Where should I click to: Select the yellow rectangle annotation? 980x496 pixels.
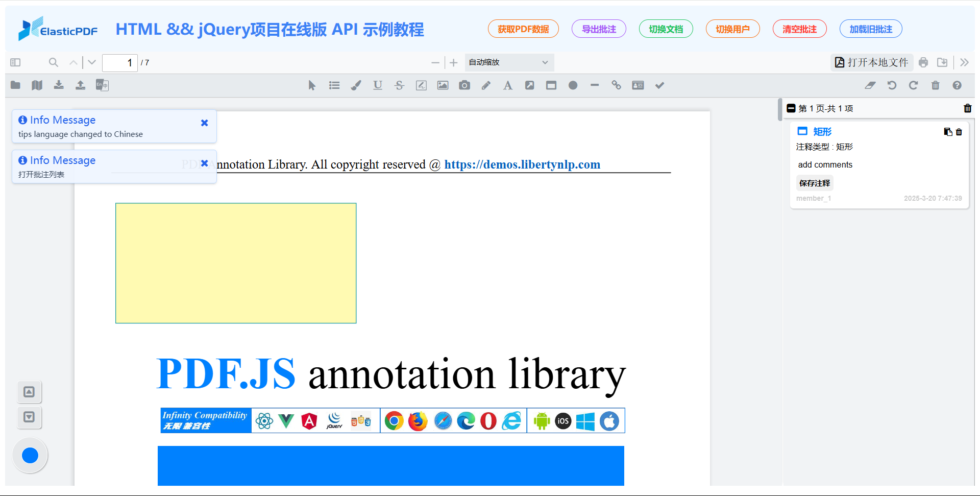coord(236,263)
